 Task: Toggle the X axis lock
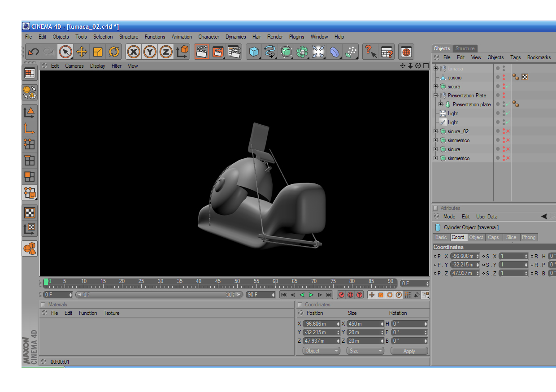tap(133, 52)
